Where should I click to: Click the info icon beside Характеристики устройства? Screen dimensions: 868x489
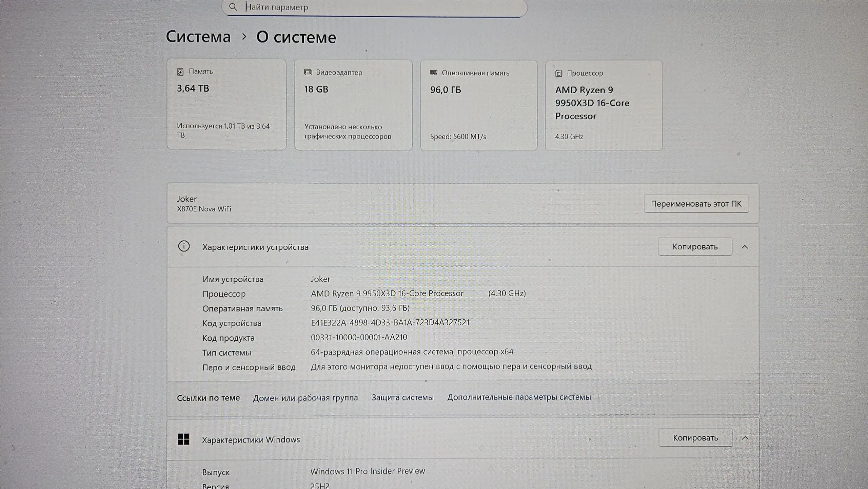[x=184, y=246]
